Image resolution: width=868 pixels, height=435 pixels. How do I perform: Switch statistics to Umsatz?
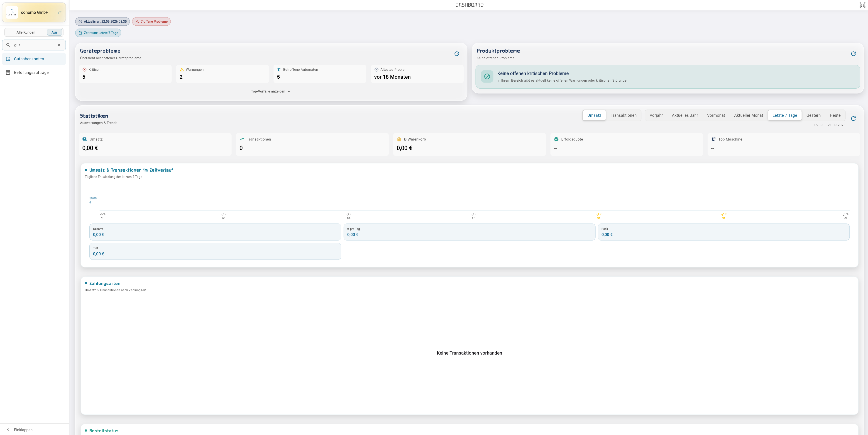(594, 115)
